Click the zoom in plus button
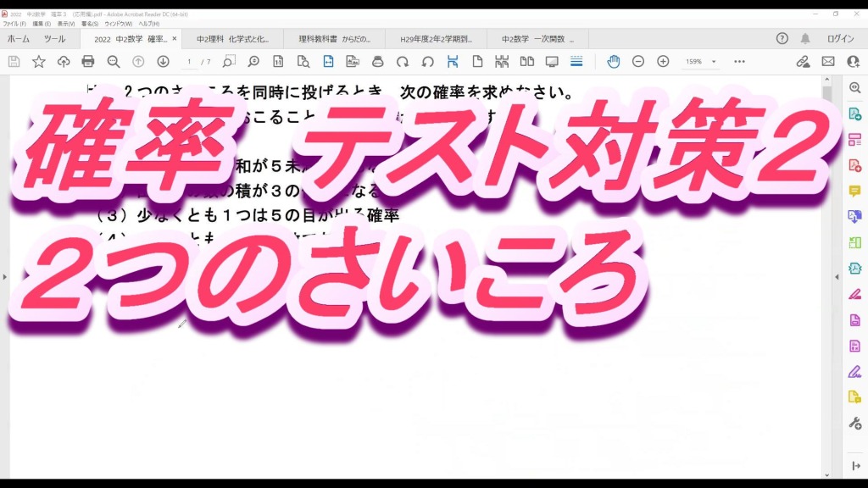The width and height of the screenshot is (868, 488). [663, 62]
